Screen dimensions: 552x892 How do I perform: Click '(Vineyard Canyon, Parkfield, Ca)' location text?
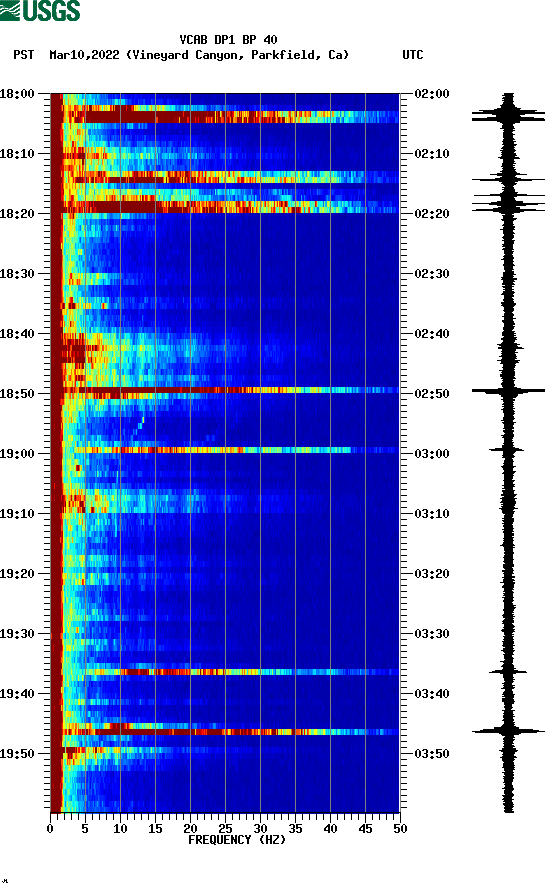point(237,55)
